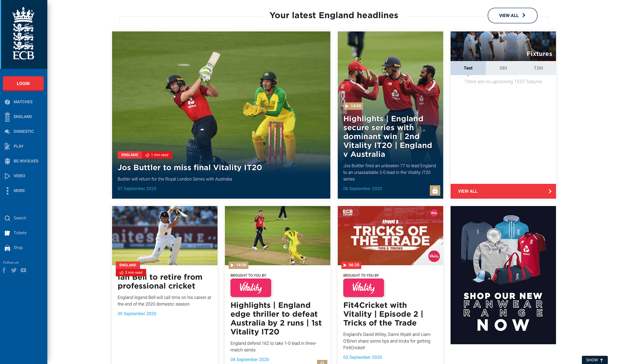This screenshot has width=620, height=364.
Task: Play the 06:30 Tricks of the Trade video
Action: tap(351, 265)
